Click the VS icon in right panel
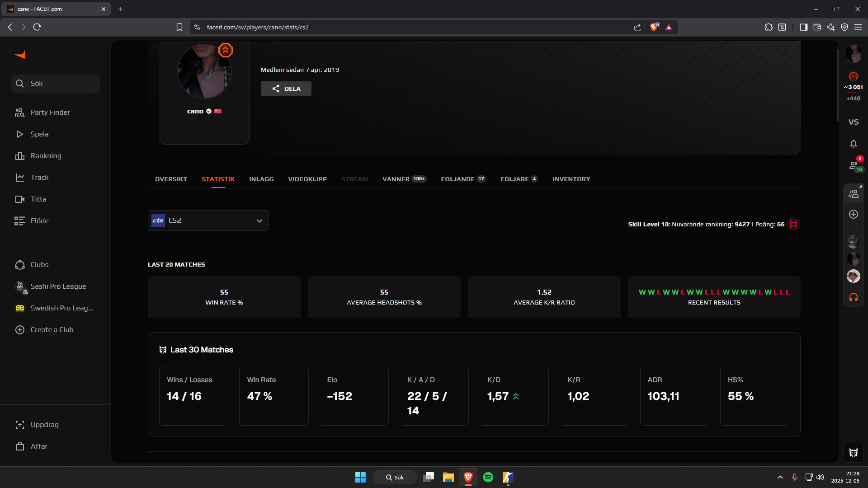Viewport: 868px width, 488px height. click(853, 122)
